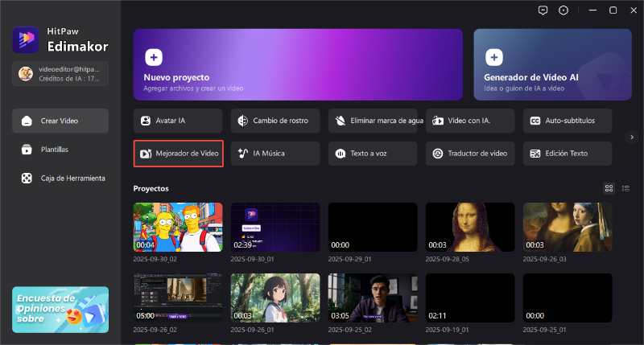Switch projects to list view
This screenshot has width=644, height=345.
pos(625,188)
